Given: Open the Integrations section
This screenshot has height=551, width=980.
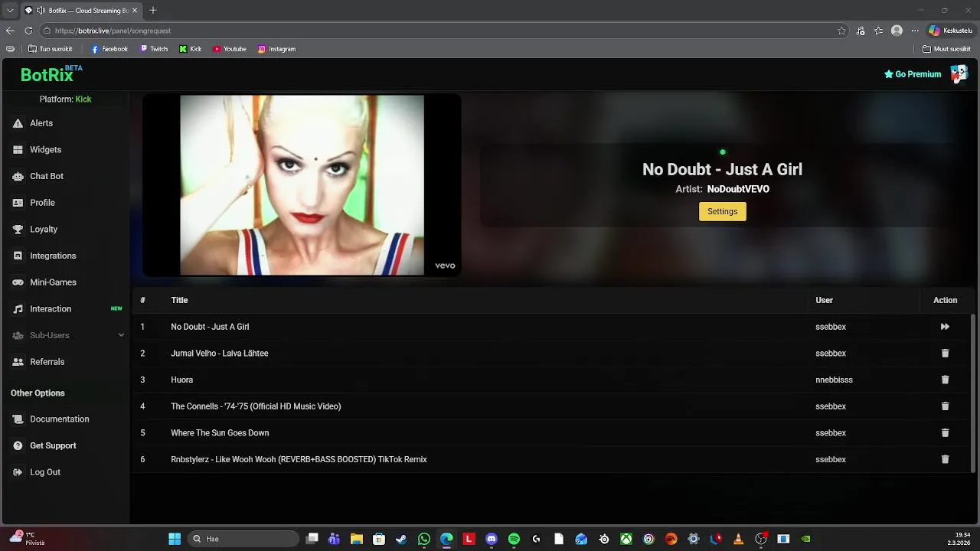Looking at the screenshot, I should tap(53, 256).
